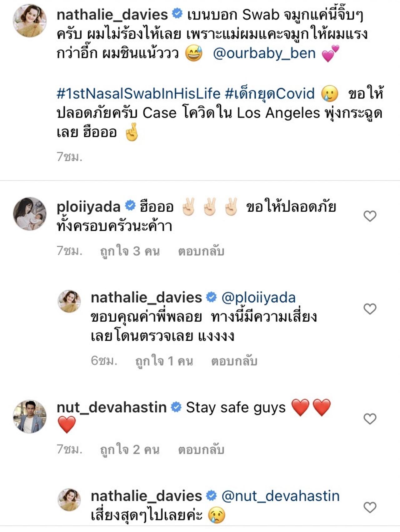Open ploiiyada username link
Viewport: 400px width, 532px height.
88,207
